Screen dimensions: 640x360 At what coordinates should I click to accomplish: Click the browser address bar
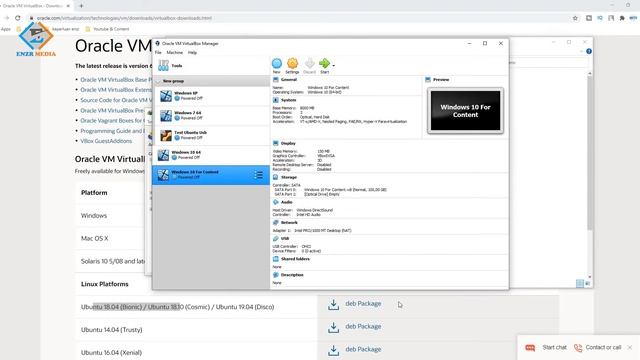point(302,18)
